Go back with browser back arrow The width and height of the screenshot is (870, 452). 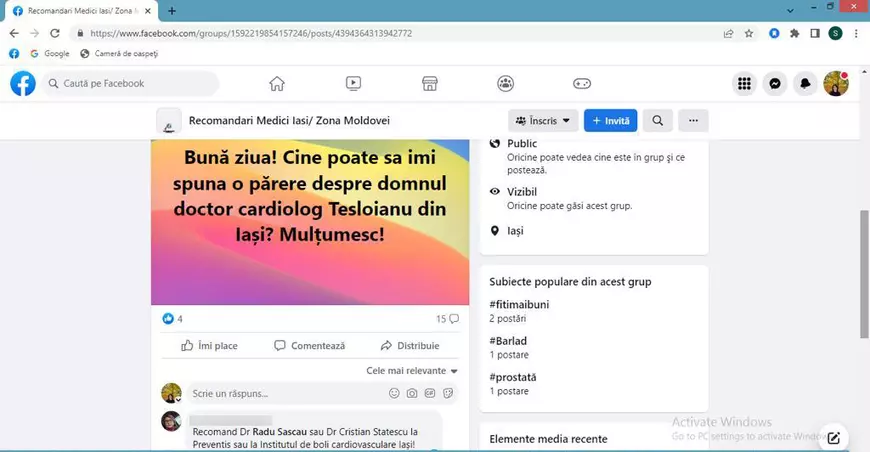click(14, 33)
